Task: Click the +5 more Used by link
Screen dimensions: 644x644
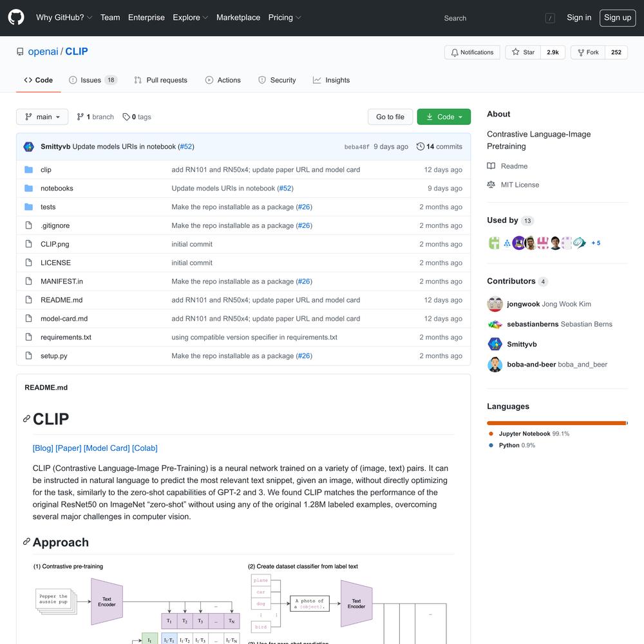Action: (596, 243)
